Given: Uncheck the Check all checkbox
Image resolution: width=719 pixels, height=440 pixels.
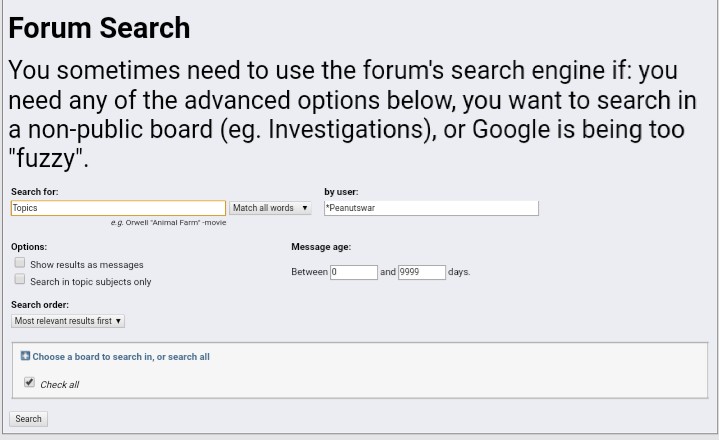Looking at the screenshot, I should click(x=29, y=382).
